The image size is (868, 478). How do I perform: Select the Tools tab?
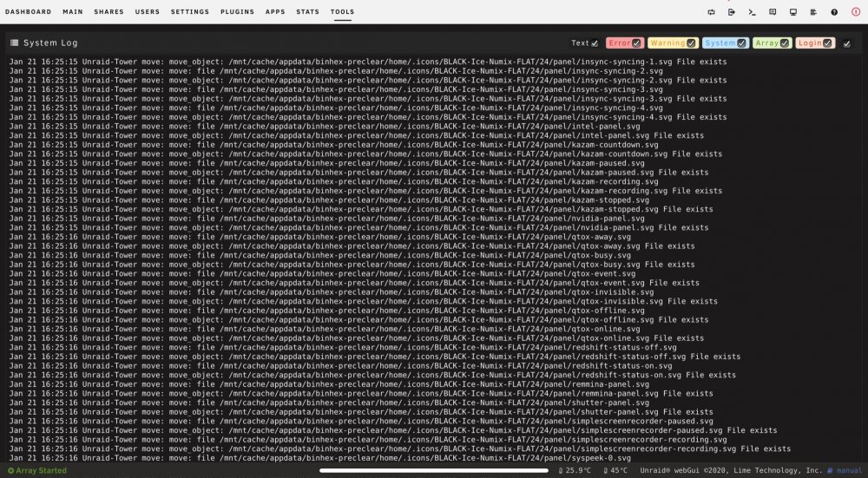[342, 11]
